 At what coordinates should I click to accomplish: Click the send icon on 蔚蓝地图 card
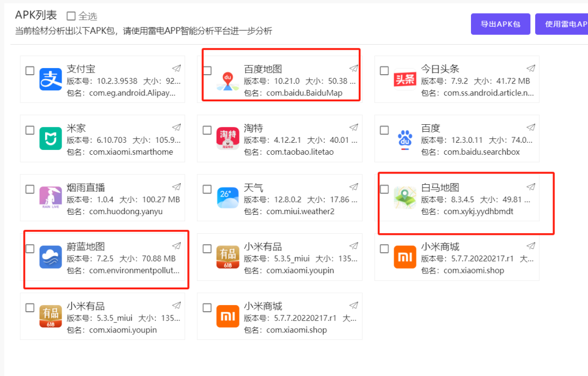[x=176, y=246]
